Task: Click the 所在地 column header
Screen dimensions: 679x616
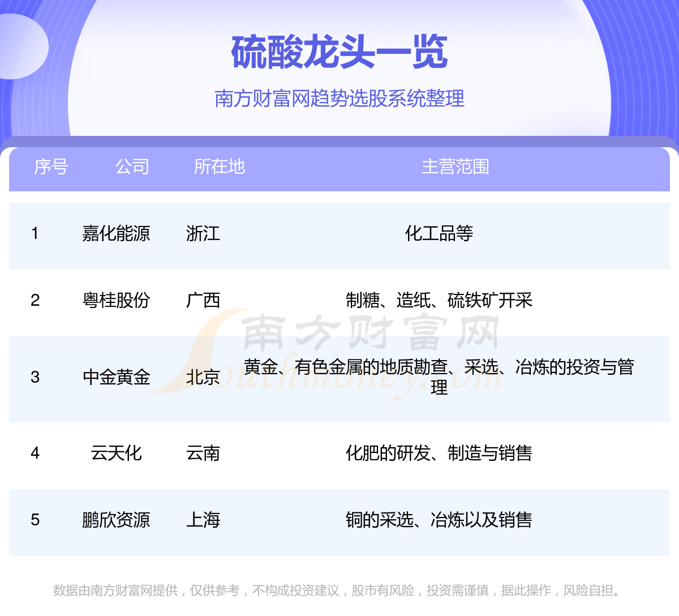Action: 220,166
